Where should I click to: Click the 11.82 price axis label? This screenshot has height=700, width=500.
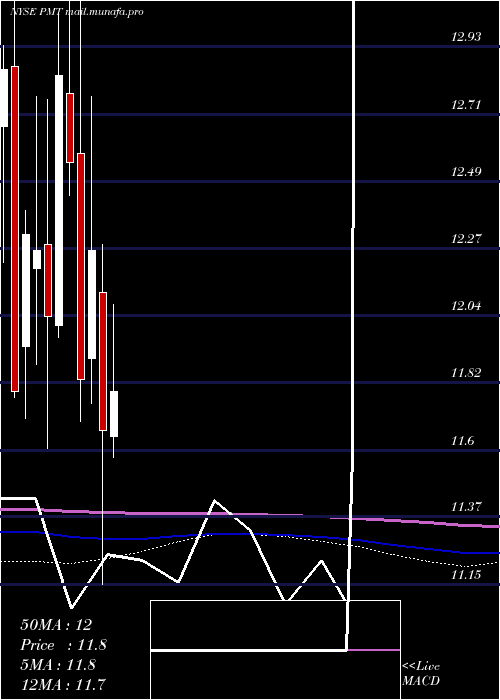tap(466, 373)
